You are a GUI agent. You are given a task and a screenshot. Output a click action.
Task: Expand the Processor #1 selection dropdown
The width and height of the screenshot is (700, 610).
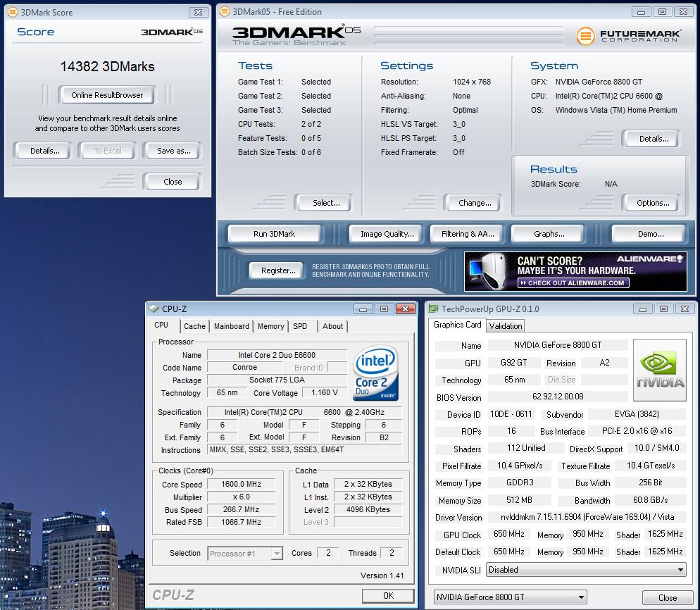click(277, 554)
